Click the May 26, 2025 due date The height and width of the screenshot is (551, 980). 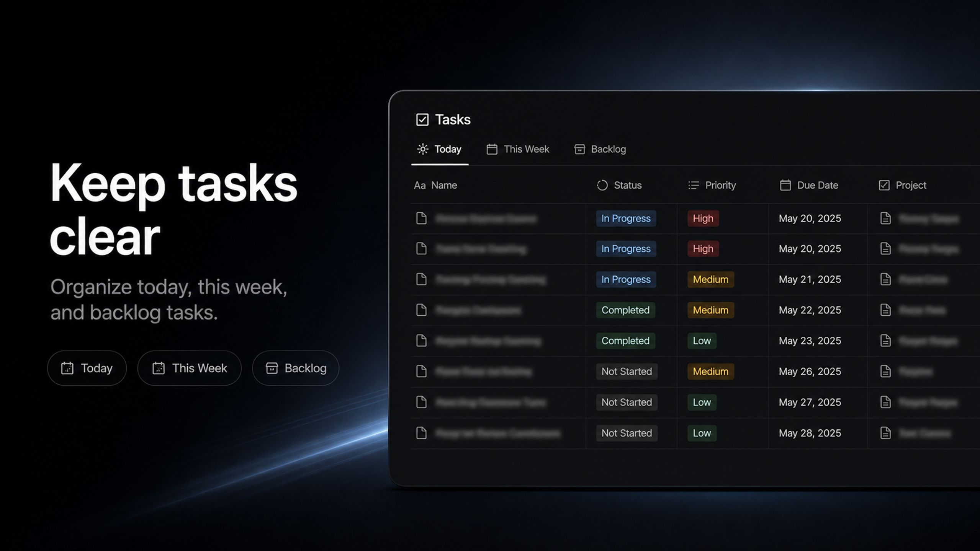coord(810,371)
